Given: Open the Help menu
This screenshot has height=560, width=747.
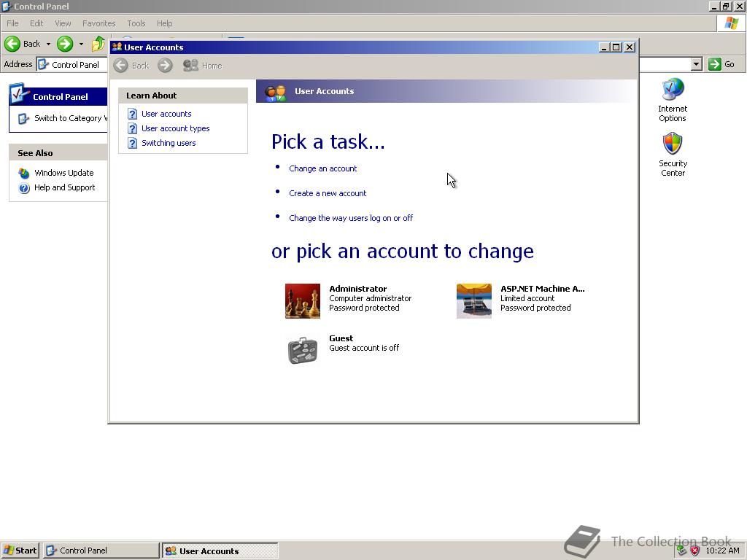Looking at the screenshot, I should 164,23.
